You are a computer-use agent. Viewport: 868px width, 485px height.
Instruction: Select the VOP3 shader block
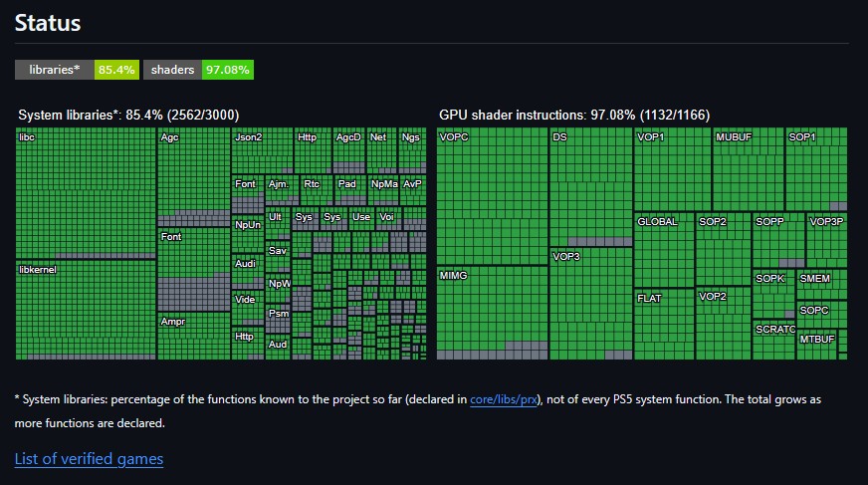pos(590,304)
